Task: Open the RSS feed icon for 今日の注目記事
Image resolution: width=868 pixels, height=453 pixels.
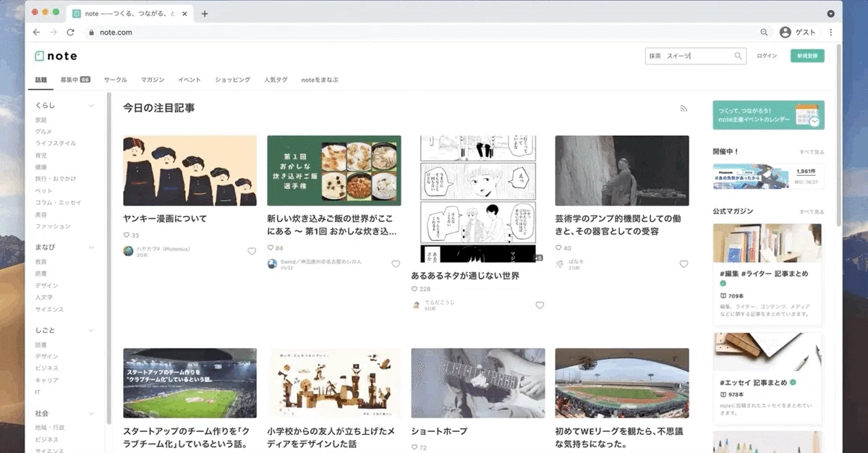Action: pyautogui.click(x=684, y=109)
